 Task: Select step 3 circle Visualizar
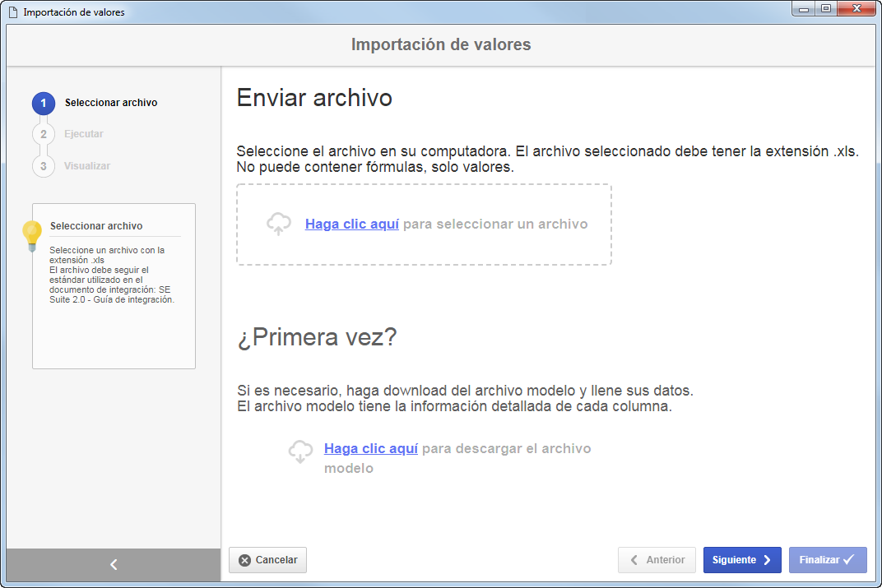[x=44, y=166]
